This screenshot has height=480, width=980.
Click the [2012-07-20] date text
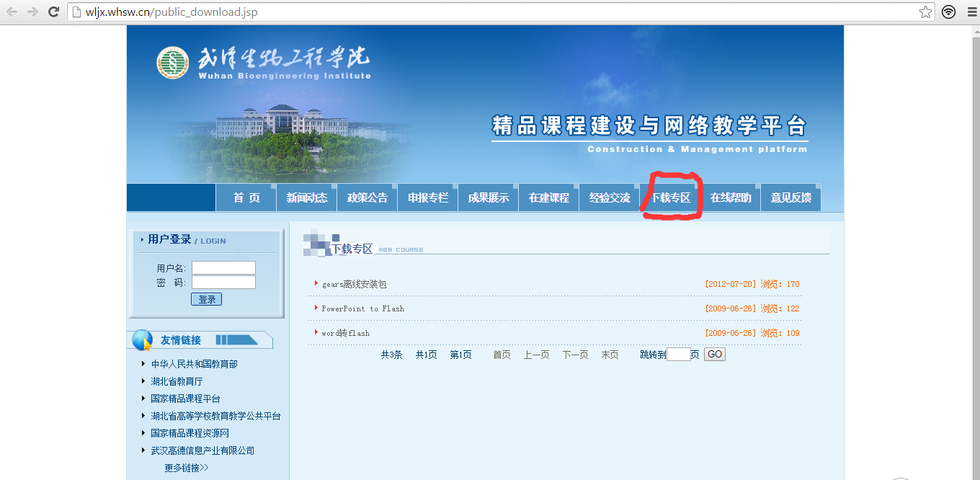coord(731,284)
